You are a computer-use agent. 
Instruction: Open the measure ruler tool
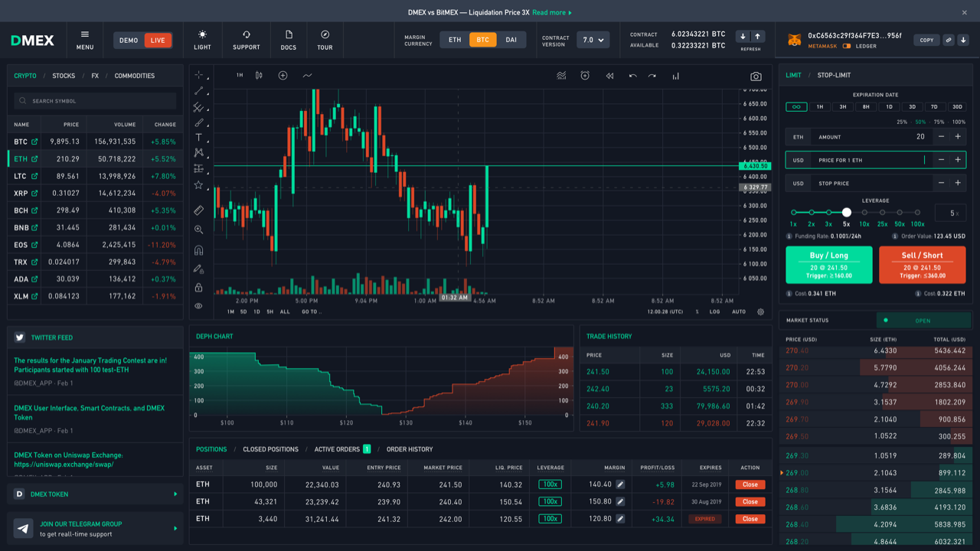(x=199, y=210)
